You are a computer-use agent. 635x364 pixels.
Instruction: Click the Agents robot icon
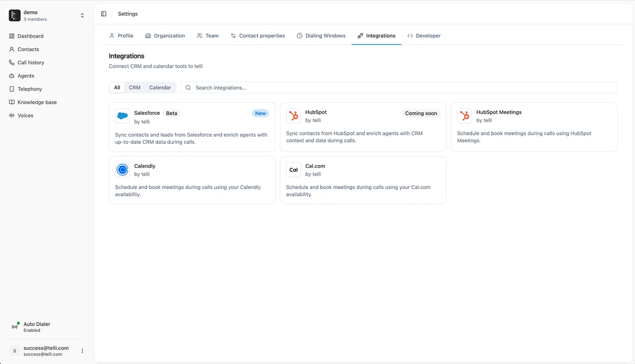12,76
